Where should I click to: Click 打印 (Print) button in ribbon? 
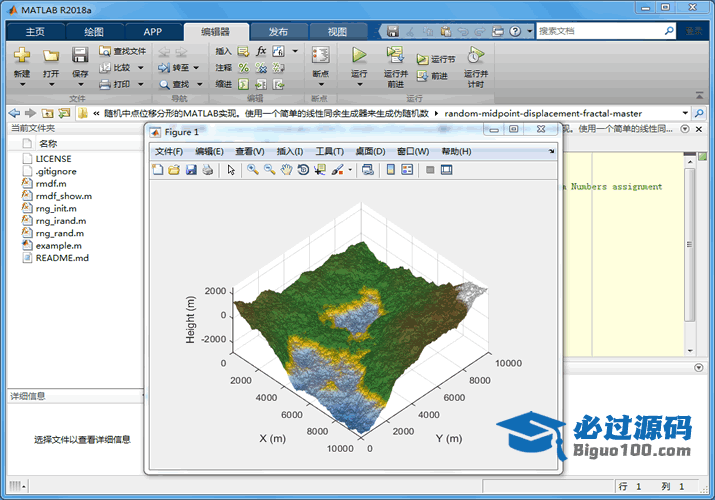click(115, 84)
